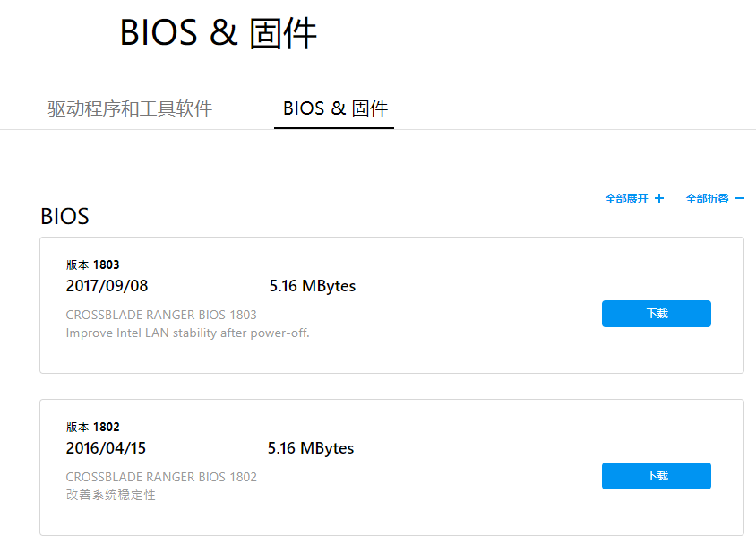Open the BIOS 1802 entry card
Screen dimensions: 756x545
tap(391, 460)
